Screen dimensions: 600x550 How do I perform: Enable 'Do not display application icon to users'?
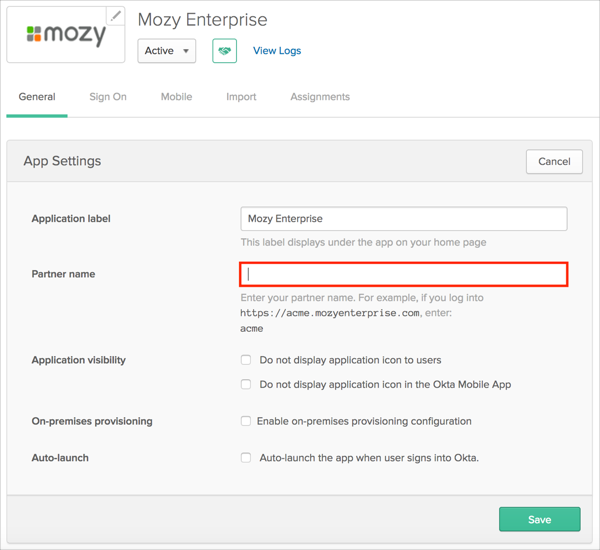coord(246,360)
